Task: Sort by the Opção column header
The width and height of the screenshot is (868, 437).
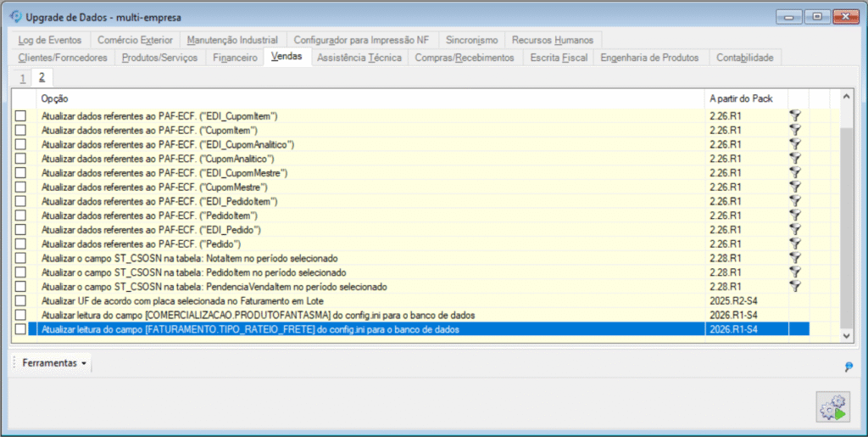Action: pyautogui.click(x=369, y=98)
